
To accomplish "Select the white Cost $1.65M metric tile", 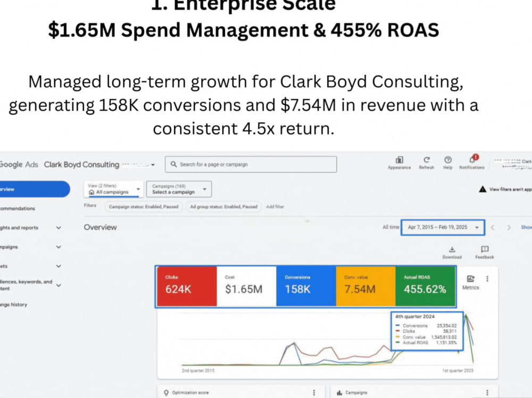I will point(246,286).
